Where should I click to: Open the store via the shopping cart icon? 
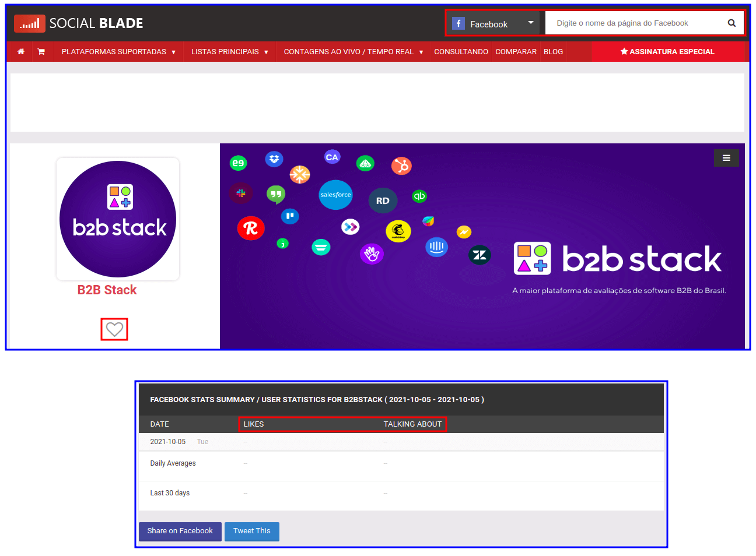41,51
